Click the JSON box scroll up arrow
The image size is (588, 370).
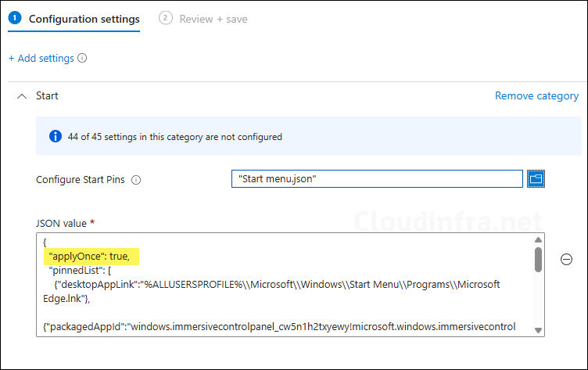pyautogui.click(x=538, y=240)
